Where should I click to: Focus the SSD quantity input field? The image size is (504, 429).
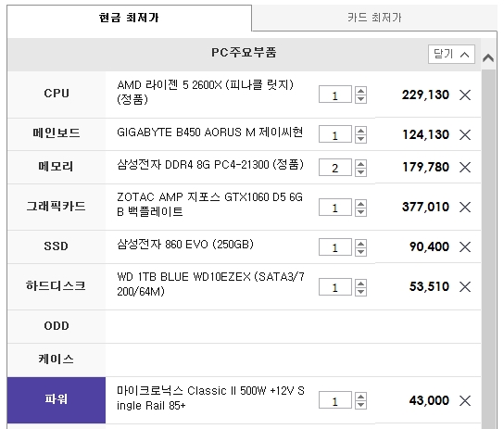pos(335,247)
